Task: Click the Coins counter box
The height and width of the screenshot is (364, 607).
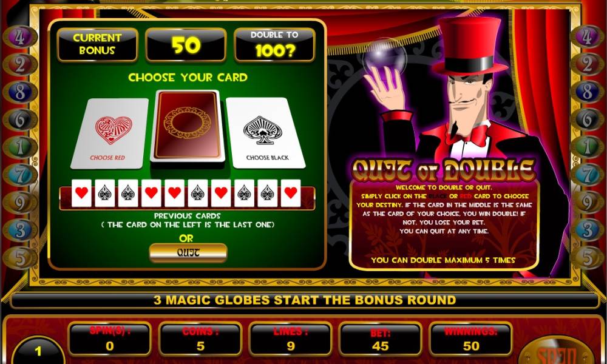Action: (200, 339)
